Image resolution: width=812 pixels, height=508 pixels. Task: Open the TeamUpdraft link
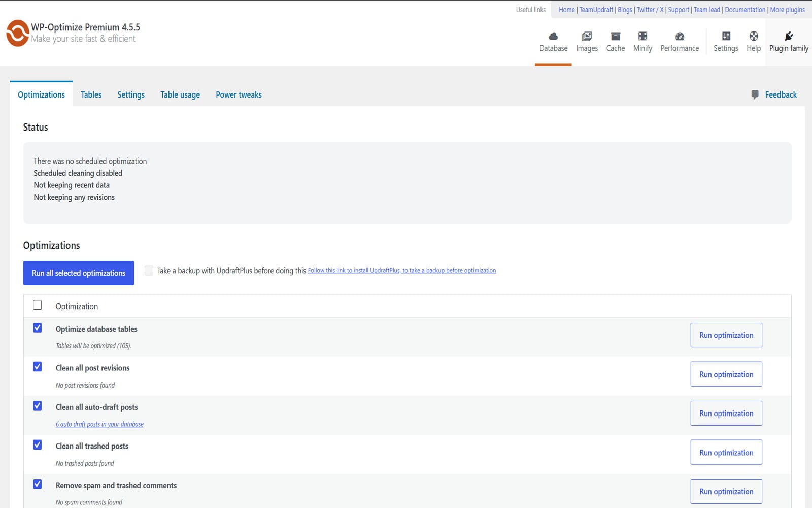pos(596,10)
